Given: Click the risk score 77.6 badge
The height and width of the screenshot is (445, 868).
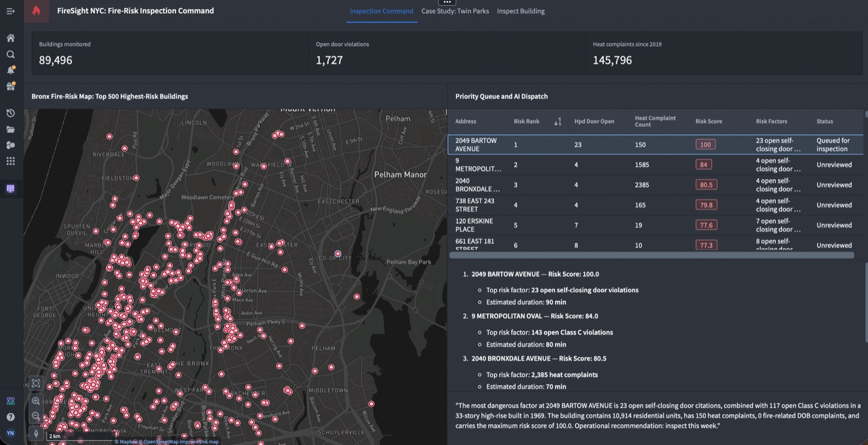Looking at the screenshot, I should tap(706, 225).
